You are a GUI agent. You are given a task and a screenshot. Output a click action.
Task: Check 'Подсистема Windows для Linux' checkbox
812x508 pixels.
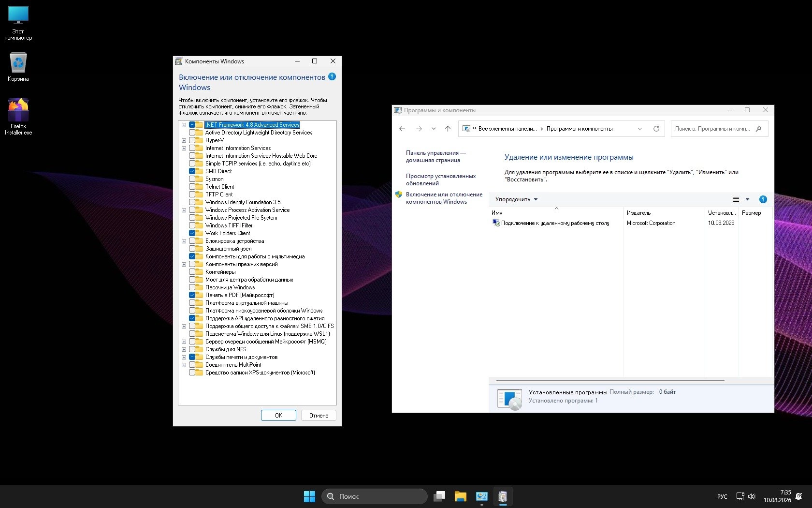(x=192, y=334)
